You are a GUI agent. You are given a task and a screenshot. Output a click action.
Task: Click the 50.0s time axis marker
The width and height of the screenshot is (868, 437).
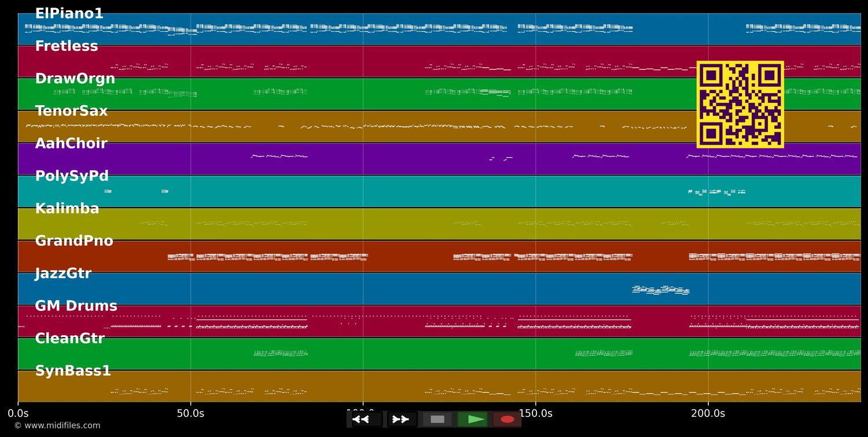(x=190, y=413)
